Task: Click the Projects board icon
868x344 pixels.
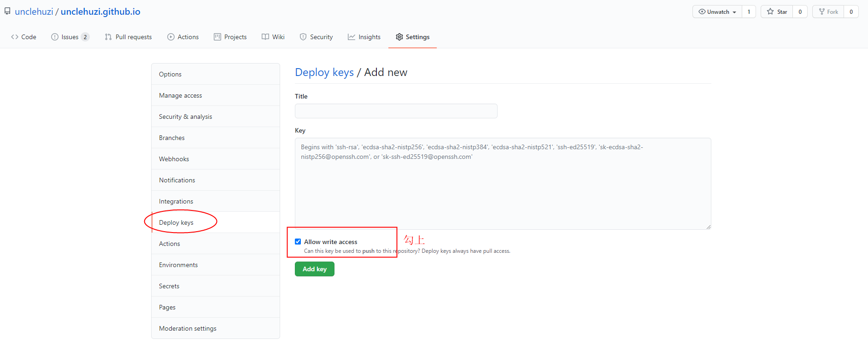Action: 217,37
